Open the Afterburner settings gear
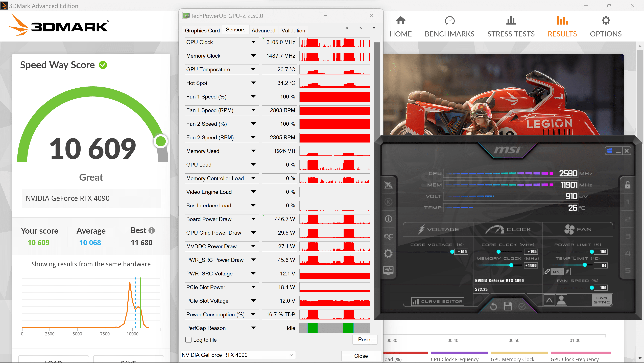 (388, 253)
